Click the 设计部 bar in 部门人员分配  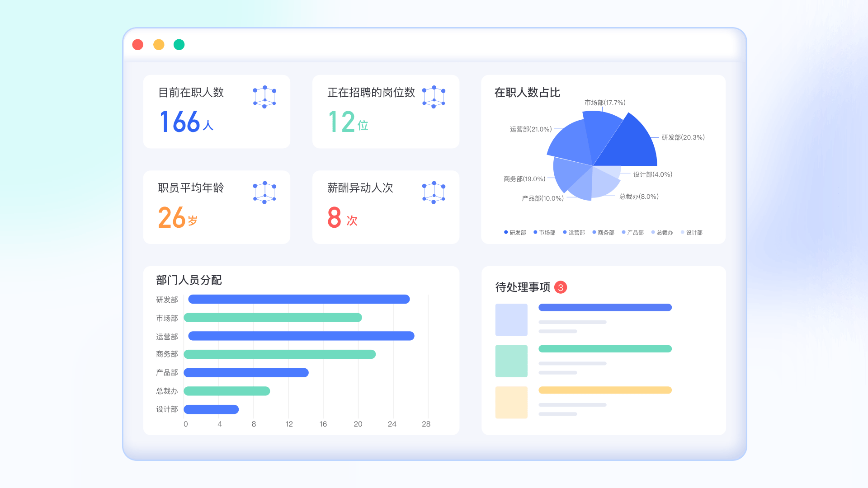click(x=211, y=409)
